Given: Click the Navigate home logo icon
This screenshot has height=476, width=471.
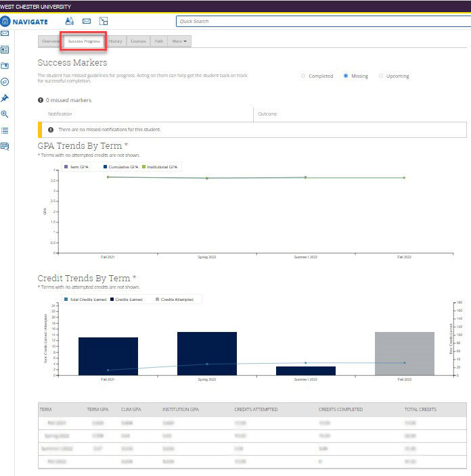Looking at the screenshot, I should tap(5, 21).
